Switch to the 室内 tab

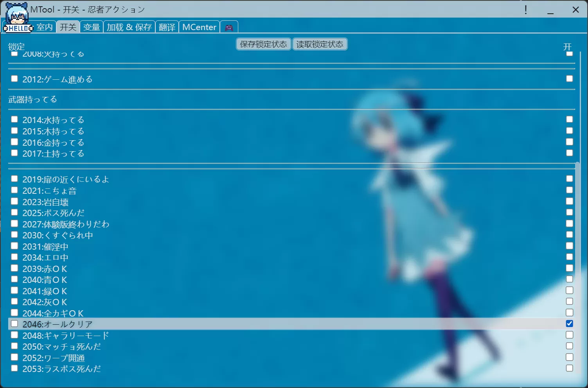[45, 27]
